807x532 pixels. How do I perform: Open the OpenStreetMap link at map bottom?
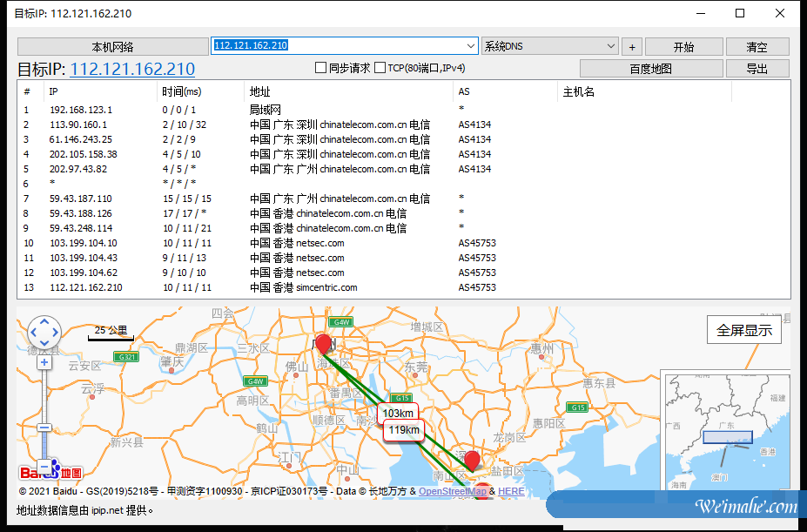pyautogui.click(x=451, y=491)
